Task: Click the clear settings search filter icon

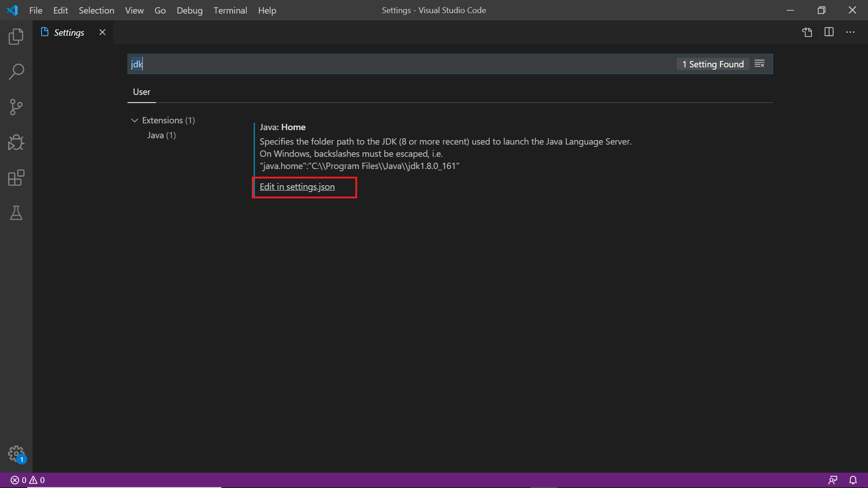Action: point(759,64)
